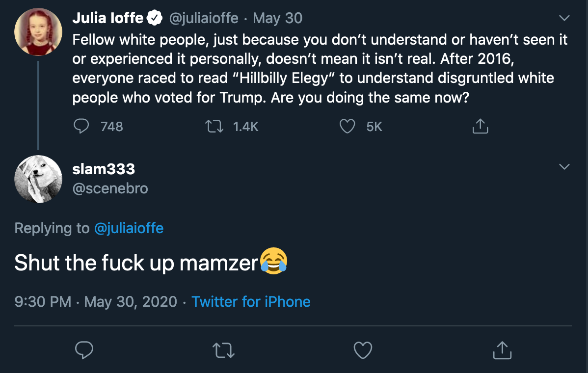Image resolution: width=588 pixels, height=373 pixels.
Task: Like Julia Ioffe's tweet
Action: tap(347, 127)
